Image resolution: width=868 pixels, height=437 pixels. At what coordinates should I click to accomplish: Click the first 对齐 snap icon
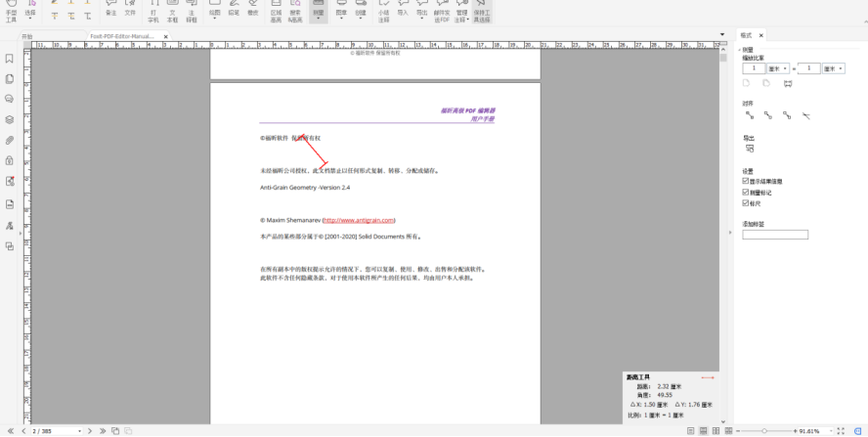(750, 115)
